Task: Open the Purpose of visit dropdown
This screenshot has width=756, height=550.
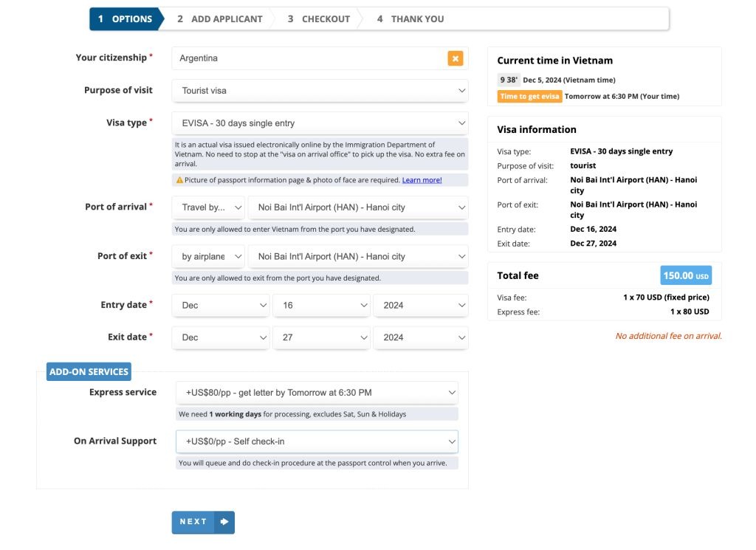Action: (x=320, y=91)
